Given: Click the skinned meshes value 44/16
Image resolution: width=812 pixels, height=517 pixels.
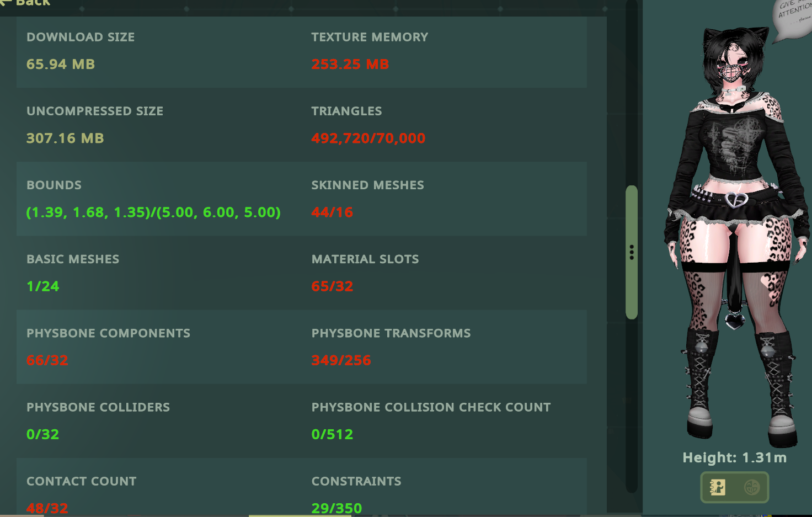Looking at the screenshot, I should point(332,212).
